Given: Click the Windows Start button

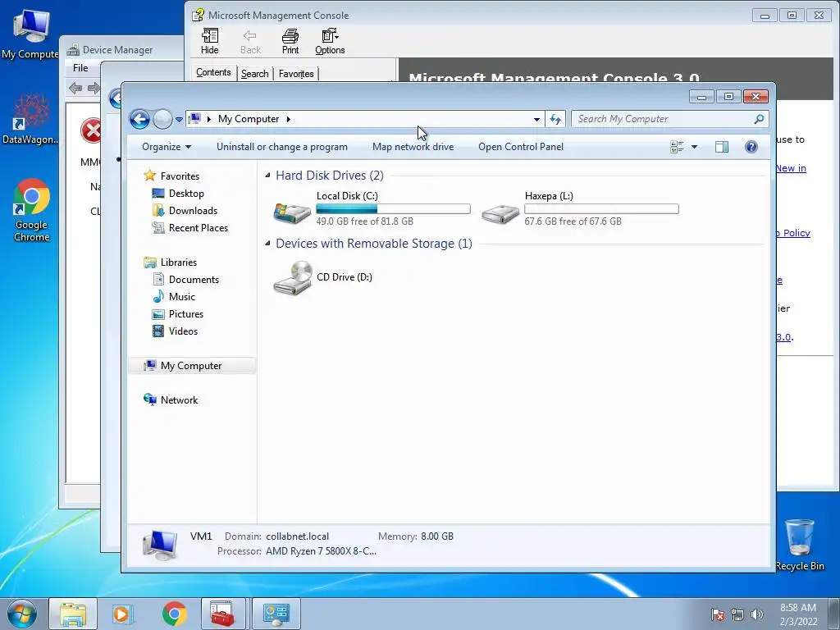Looking at the screenshot, I should coord(22,614).
